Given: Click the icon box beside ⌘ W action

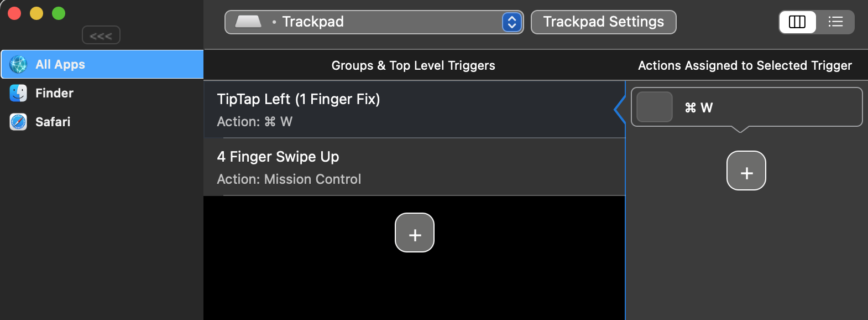Looking at the screenshot, I should click(655, 107).
